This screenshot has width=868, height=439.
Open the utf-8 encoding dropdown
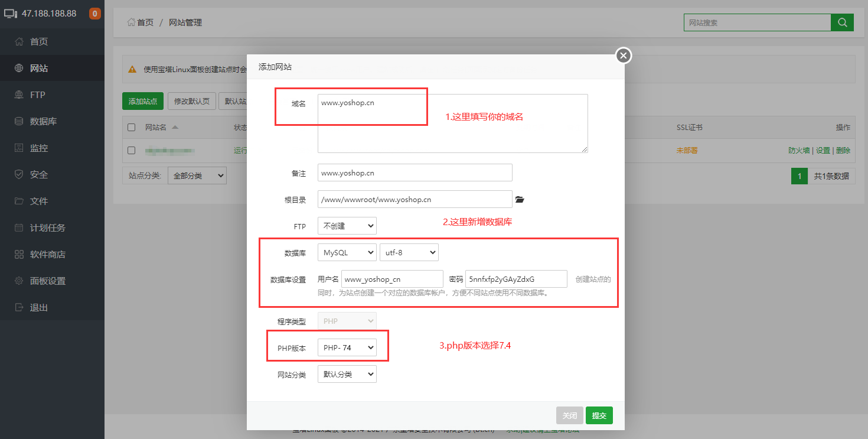tap(409, 252)
